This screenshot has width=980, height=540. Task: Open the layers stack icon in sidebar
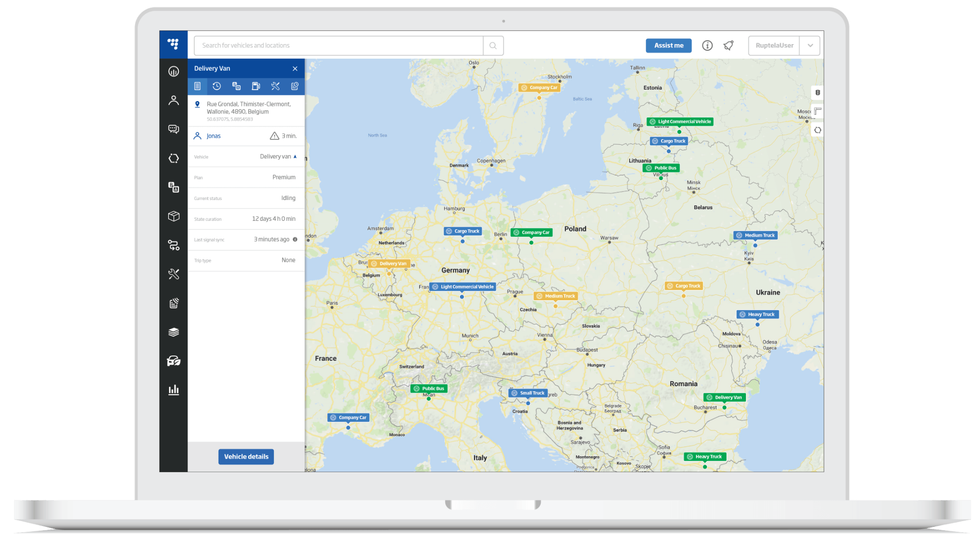[x=174, y=332]
